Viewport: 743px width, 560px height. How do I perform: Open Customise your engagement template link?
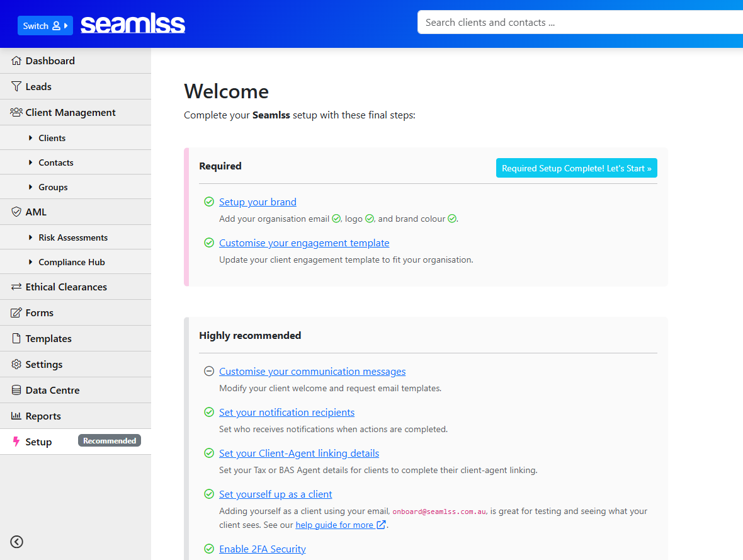pos(303,243)
